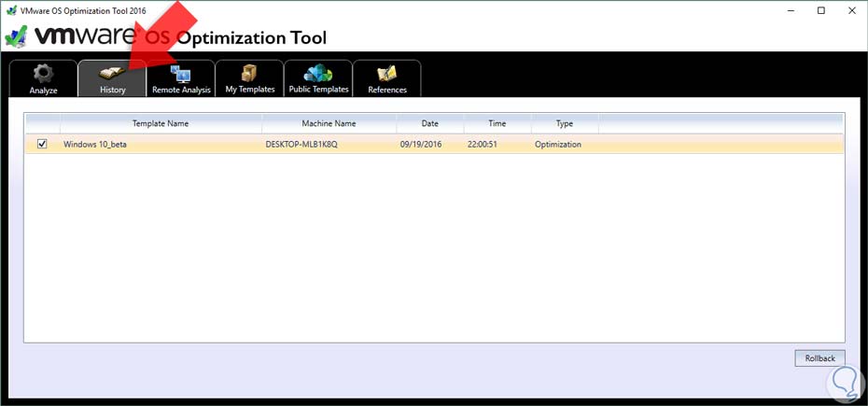868x406 pixels.
Task: Sort by Template Name column header
Action: 161,123
